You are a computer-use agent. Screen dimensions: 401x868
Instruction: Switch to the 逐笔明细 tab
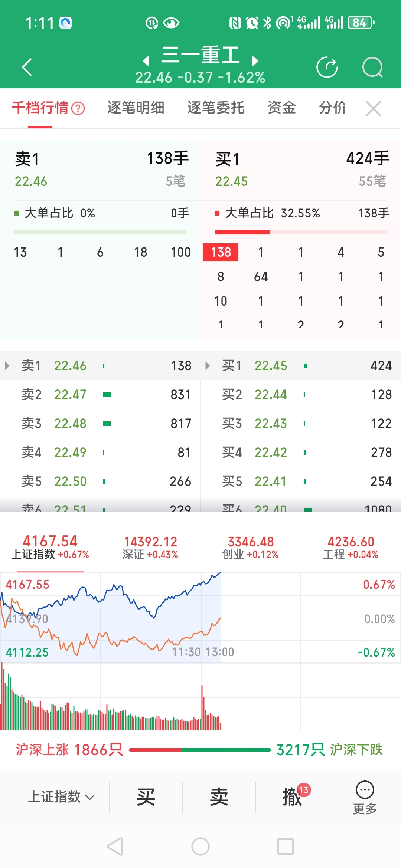(136, 108)
